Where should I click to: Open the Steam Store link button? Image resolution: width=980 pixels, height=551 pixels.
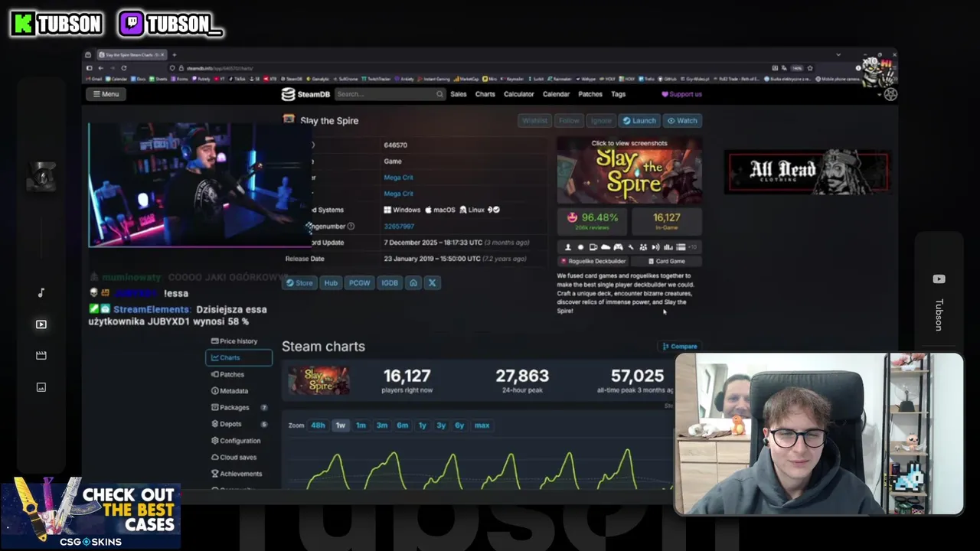point(299,282)
